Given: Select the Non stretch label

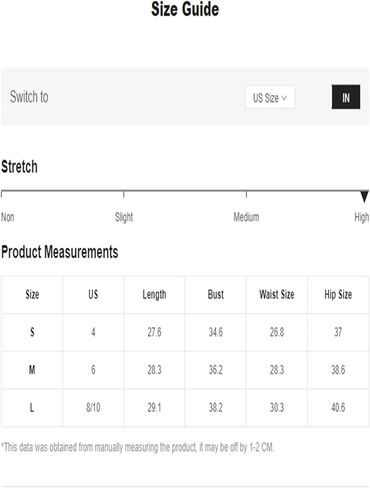Looking at the screenshot, I should (x=7, y=217).
